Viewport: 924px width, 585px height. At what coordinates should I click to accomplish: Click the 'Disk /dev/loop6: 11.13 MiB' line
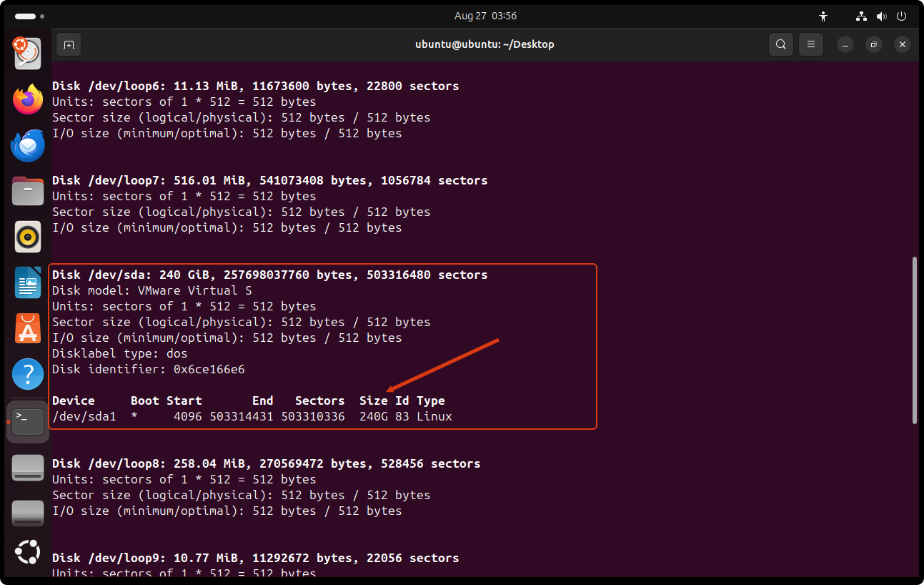(x=256, y=86)
